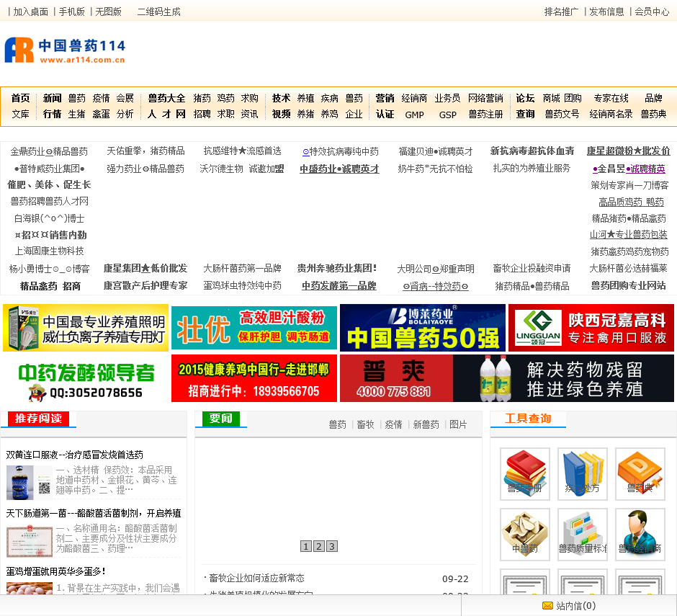Switch to 畜牧 news tab
The height and width of the screenshot is (616, 677).
click(365, 424)
